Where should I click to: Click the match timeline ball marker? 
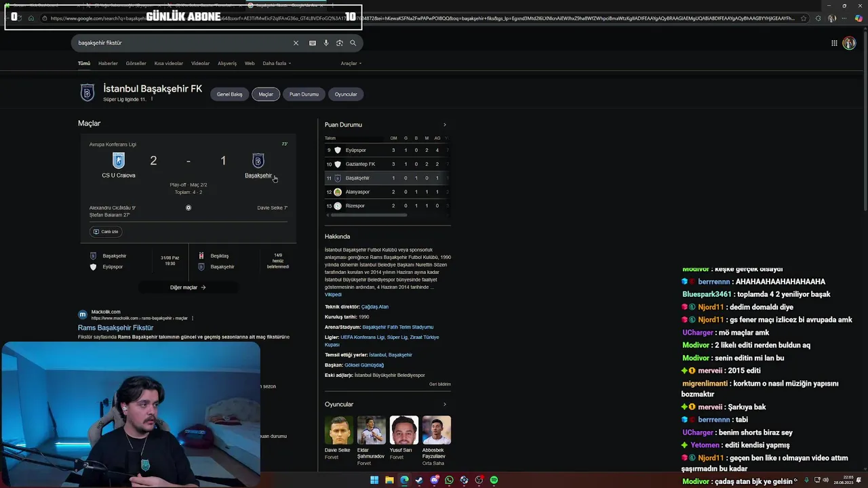pos(189,207)
